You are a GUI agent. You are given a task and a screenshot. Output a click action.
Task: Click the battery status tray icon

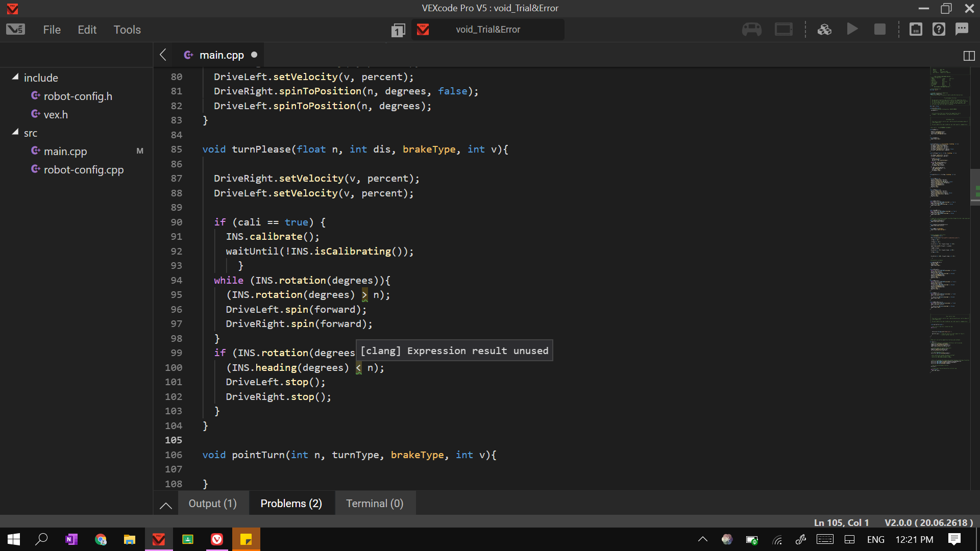tap(752, 540)
